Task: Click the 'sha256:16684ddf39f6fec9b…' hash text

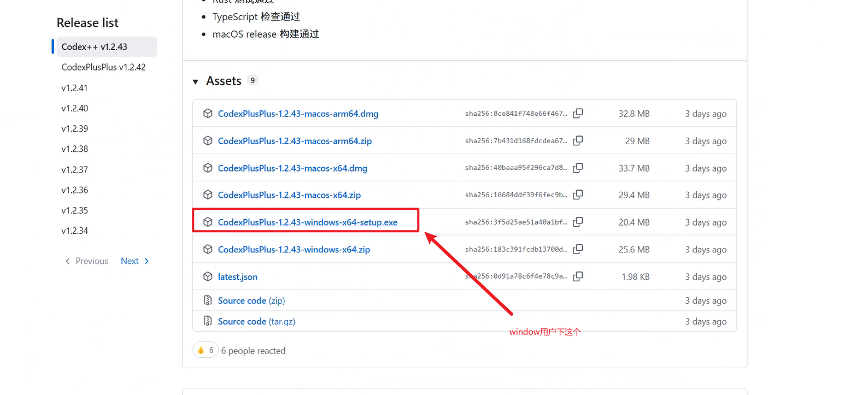Action: pos(516,194)
